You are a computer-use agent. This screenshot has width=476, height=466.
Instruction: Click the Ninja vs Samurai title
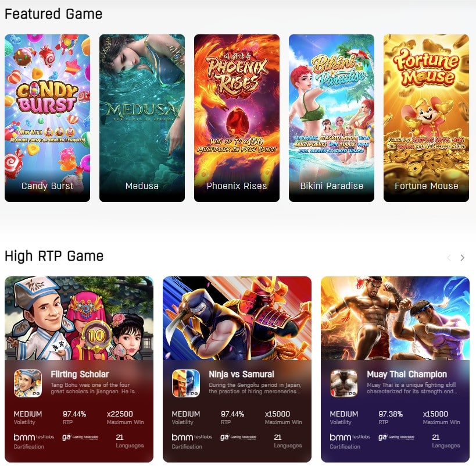click(241, 374)
